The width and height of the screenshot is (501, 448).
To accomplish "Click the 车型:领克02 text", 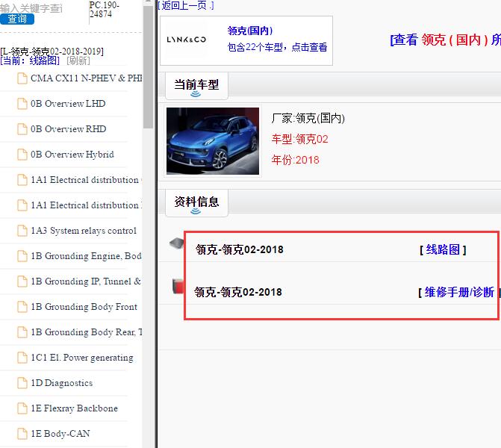I will click(300, 139).
